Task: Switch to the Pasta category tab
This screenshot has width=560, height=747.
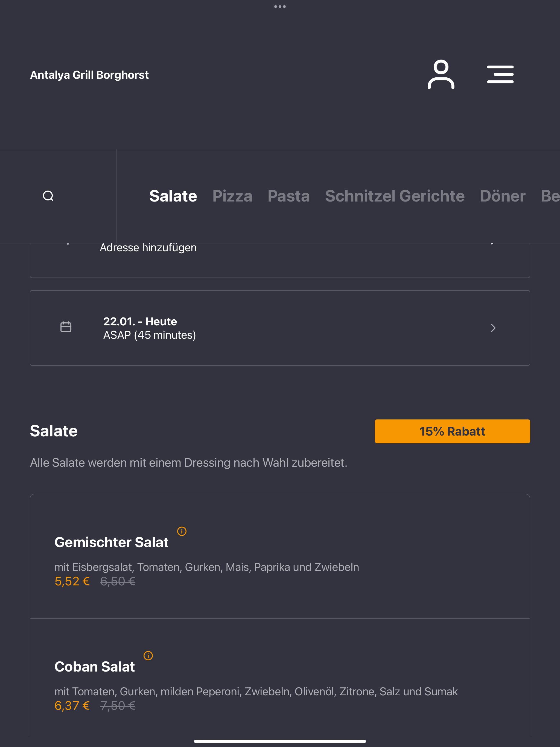Action: (289, 196)
